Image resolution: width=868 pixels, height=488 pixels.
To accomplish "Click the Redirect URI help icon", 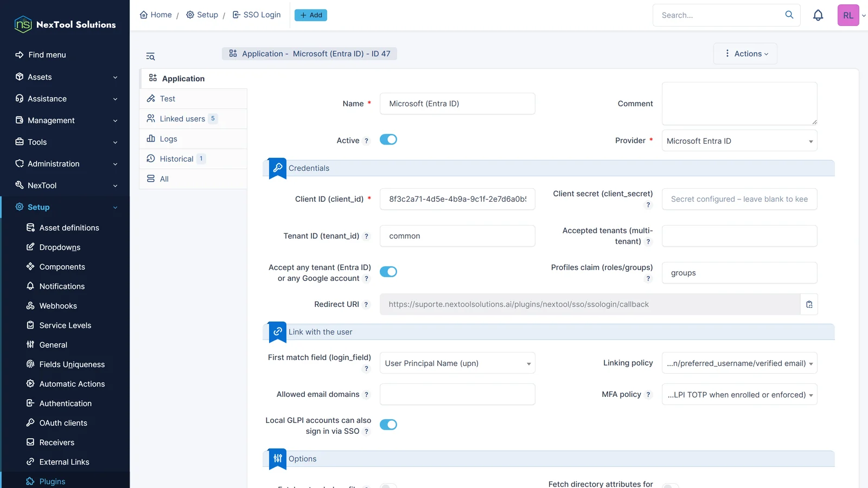I will click(366, 305).
